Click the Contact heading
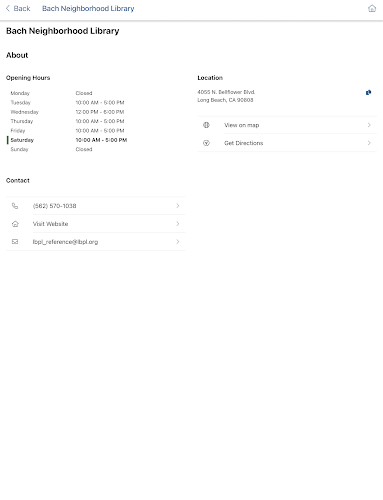Image resolution: width=383 pixels, height=500 pixels. [x=18, y=180]
